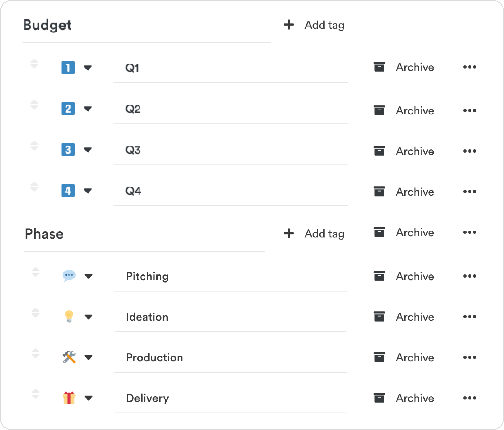Expand the emoji dropdown arrow for Q2
The image size is (504, 430).
(88, 109)
